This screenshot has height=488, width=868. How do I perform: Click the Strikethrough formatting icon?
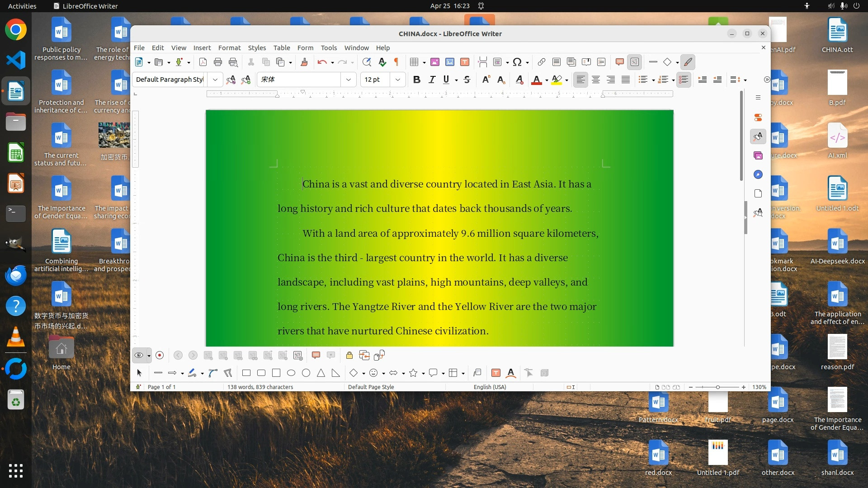pos(467,80)
